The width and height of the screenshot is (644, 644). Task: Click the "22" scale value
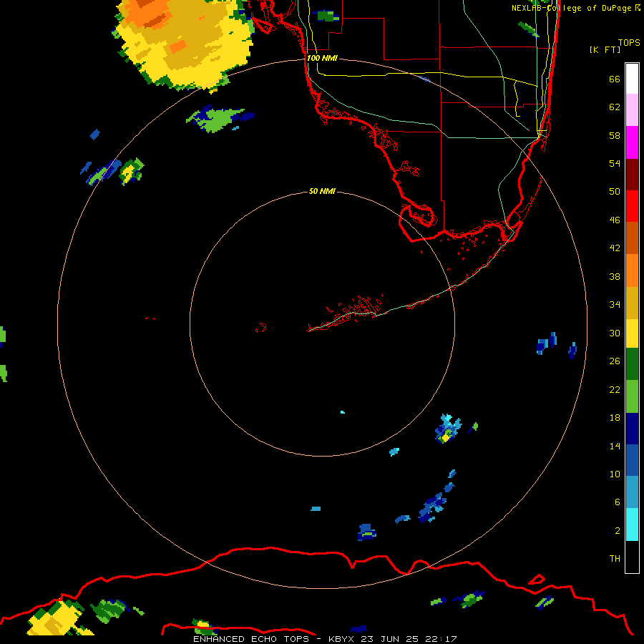(x=615, y=389)
